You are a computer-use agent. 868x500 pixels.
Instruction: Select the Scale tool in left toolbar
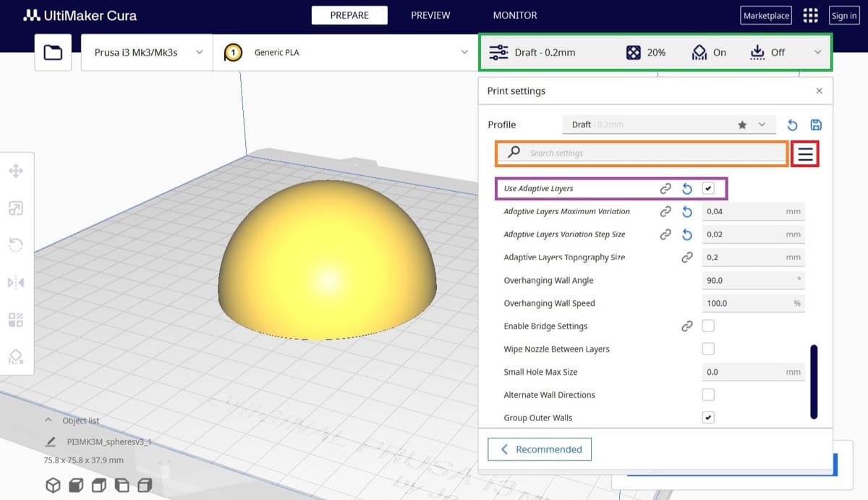(x=15, y=208)
